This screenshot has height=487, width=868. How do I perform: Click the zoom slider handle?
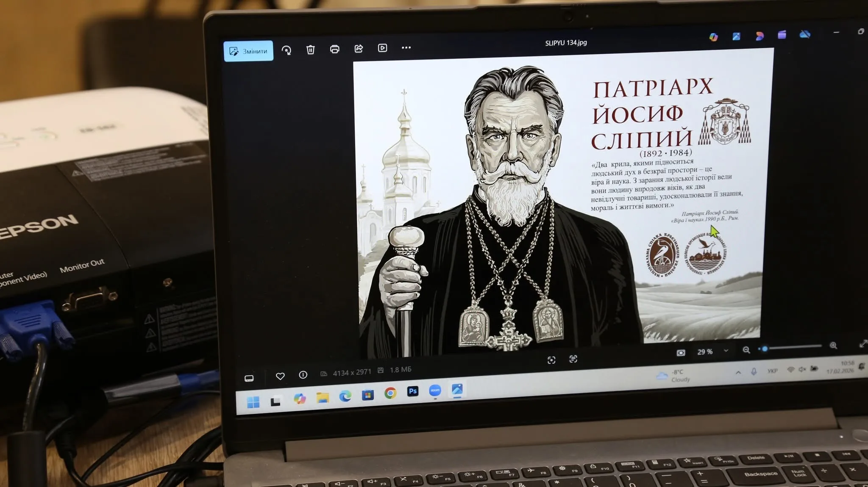click(x=765, y=349)
